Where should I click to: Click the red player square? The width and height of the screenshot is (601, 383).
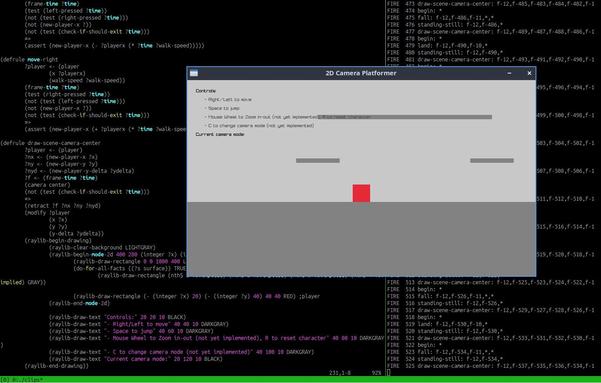[x=361, y=193]
